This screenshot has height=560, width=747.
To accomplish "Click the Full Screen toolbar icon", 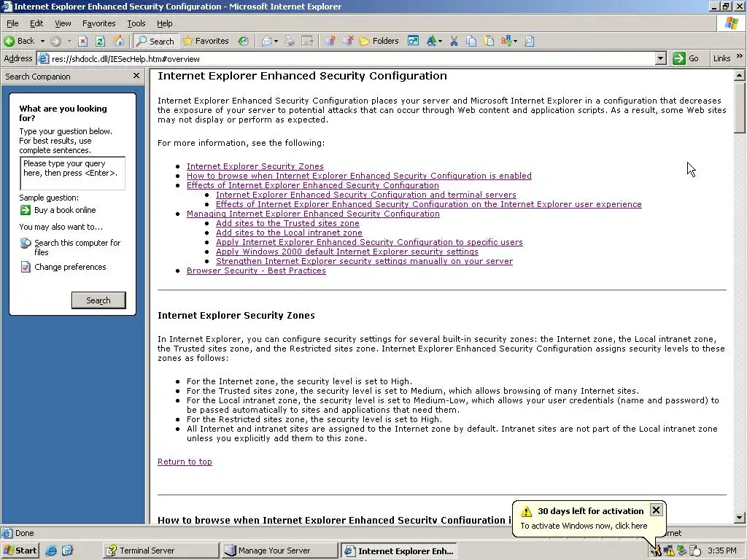I will click(x=413, y=41).
